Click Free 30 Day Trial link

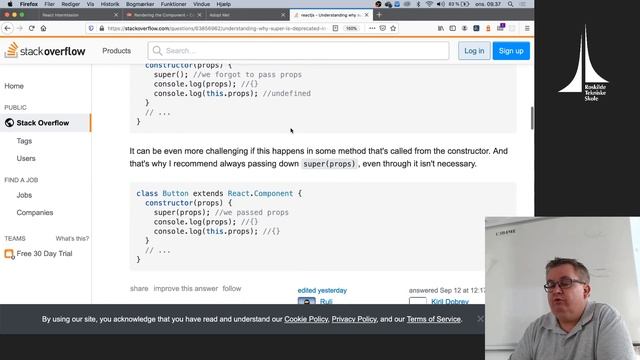coord(44,253)
